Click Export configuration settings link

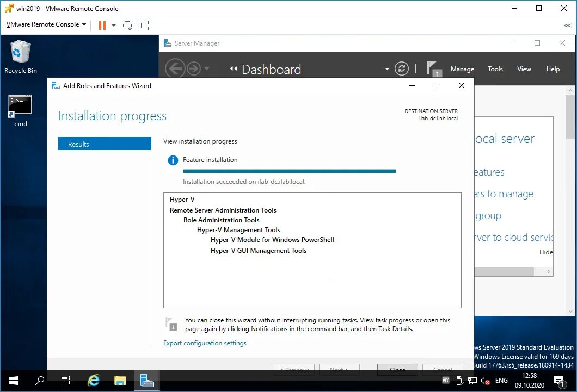pos(205,343)
